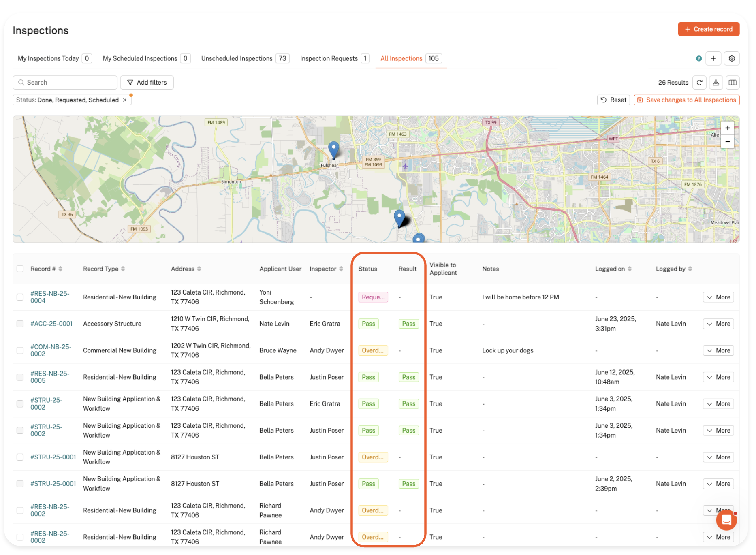Open More dropdown for Commercial New Building row
756x555 pixels.
click(718, 350)
